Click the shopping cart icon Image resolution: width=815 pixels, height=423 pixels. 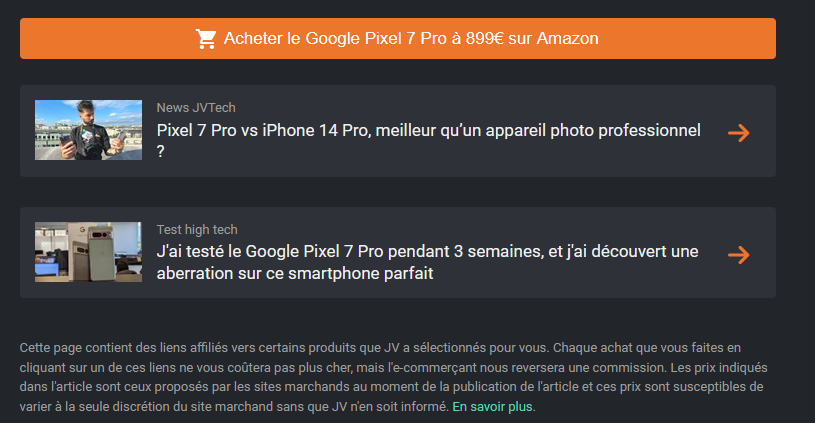click(206, 39)
